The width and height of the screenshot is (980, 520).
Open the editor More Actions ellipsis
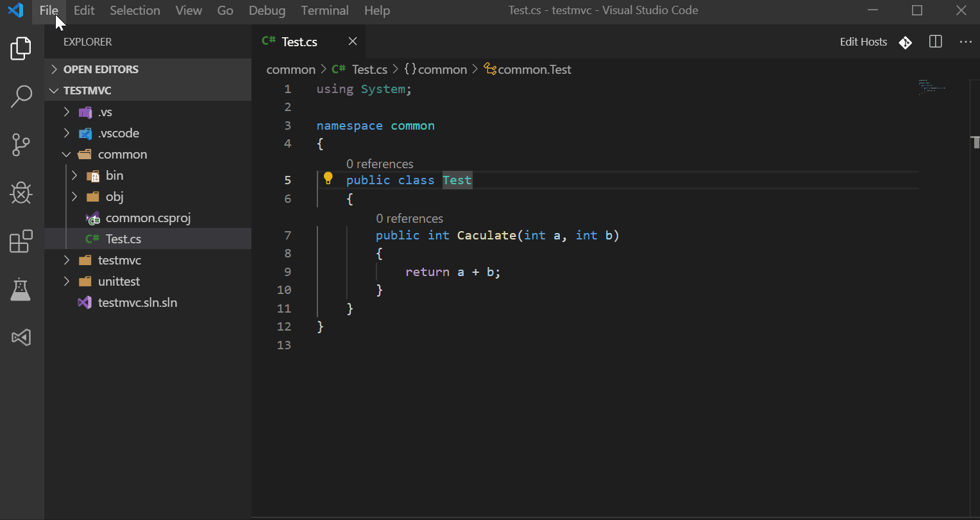coord(966,42)
